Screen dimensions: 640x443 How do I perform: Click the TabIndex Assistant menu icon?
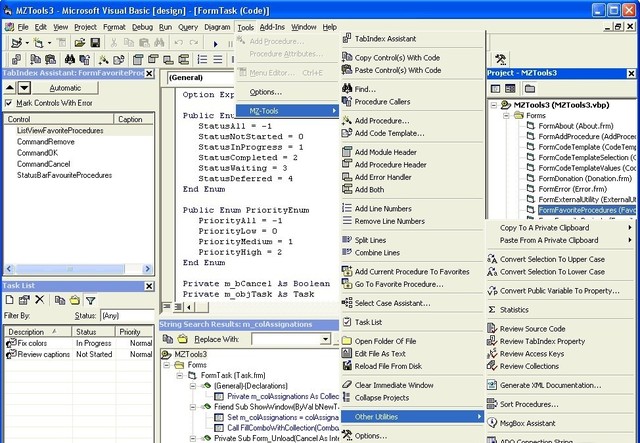347,39
